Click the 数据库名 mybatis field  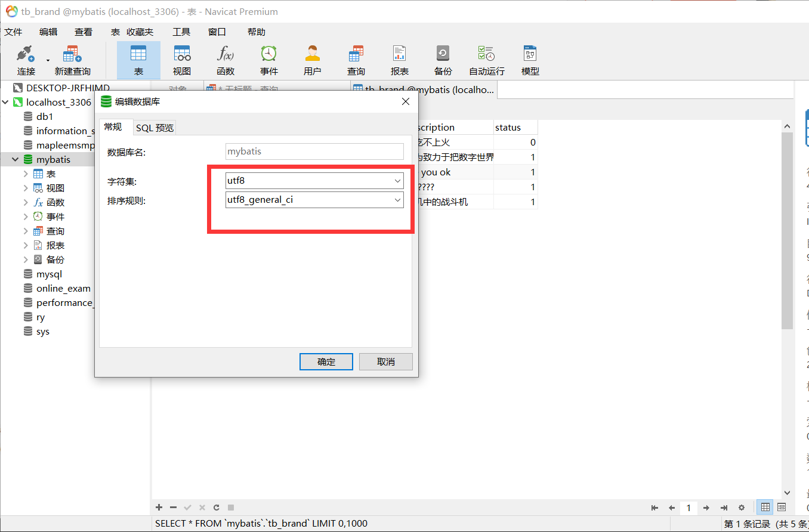[x=314, y=151]
